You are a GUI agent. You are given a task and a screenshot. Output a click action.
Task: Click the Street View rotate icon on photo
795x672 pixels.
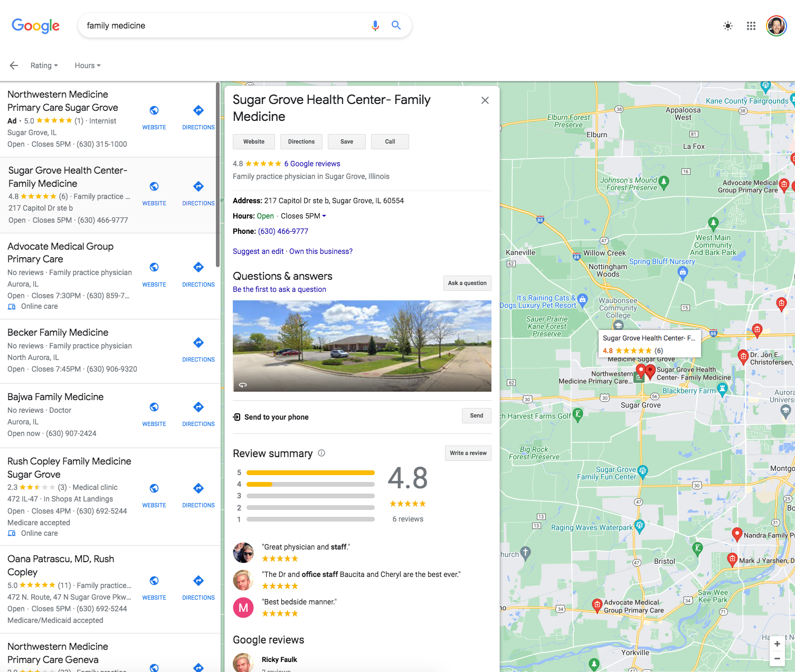click(243, 385)
